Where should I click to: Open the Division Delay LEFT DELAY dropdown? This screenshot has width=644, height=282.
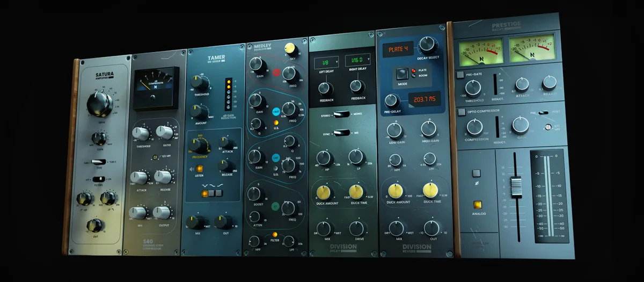click(327, 62)
